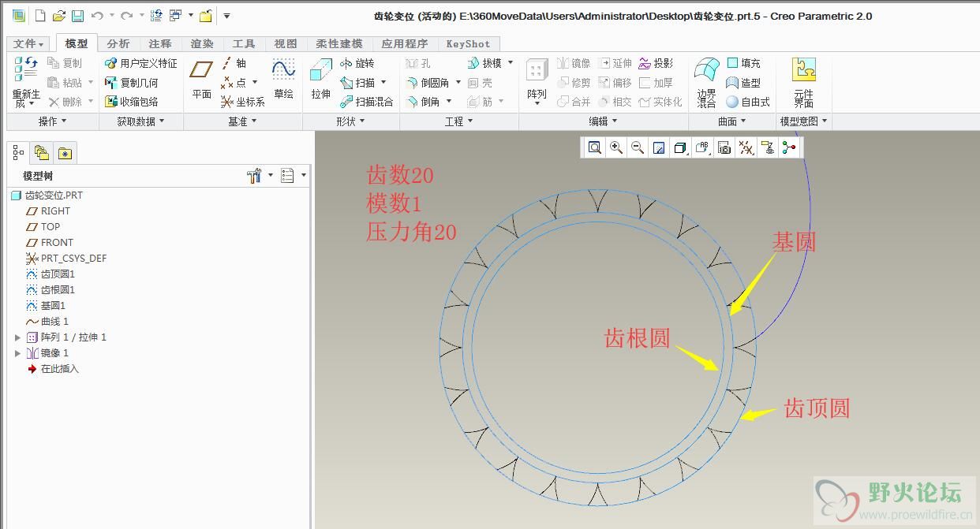The width and height of the screenshot is (980, 529).
Task: Expand the 获取数据 get data group
Action: (141, 121)
